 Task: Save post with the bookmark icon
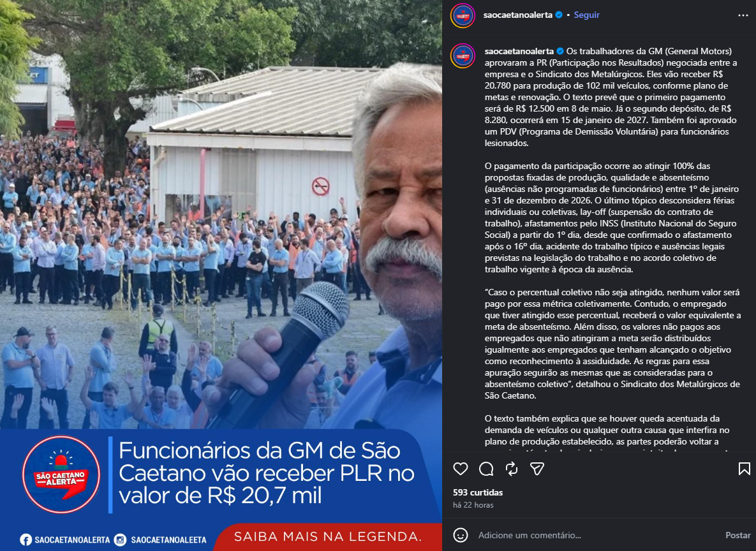pyautogui.click(x=744, y=469)
